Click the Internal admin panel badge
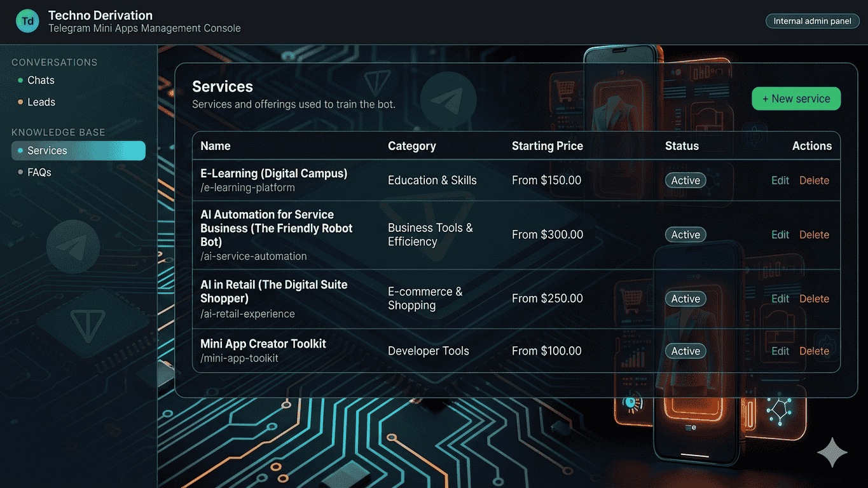The width and height of the screenshot is (868, 488). [x=812, y=21]
